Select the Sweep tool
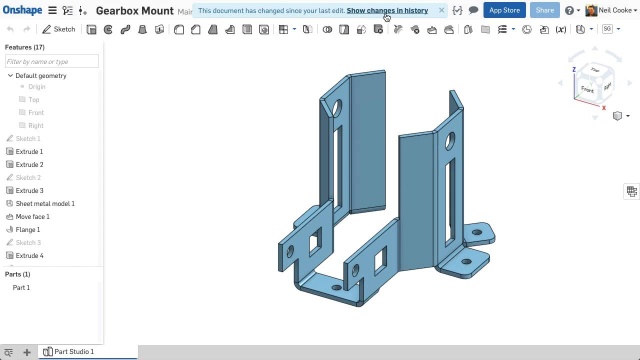 [125, 29]
